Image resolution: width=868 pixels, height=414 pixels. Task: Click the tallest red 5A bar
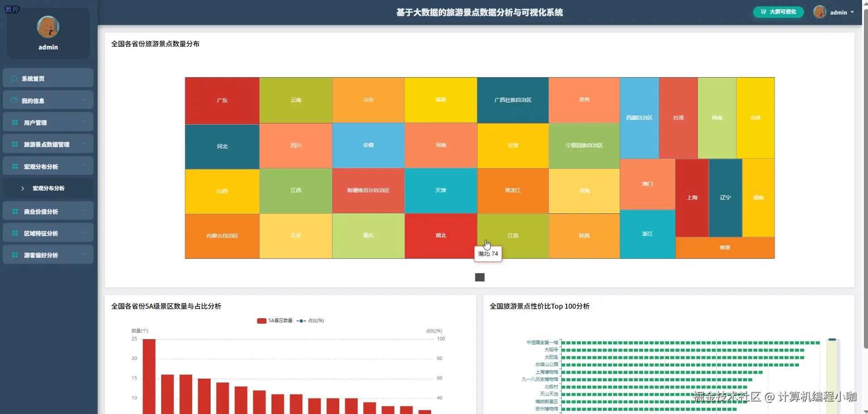point(149,376)
